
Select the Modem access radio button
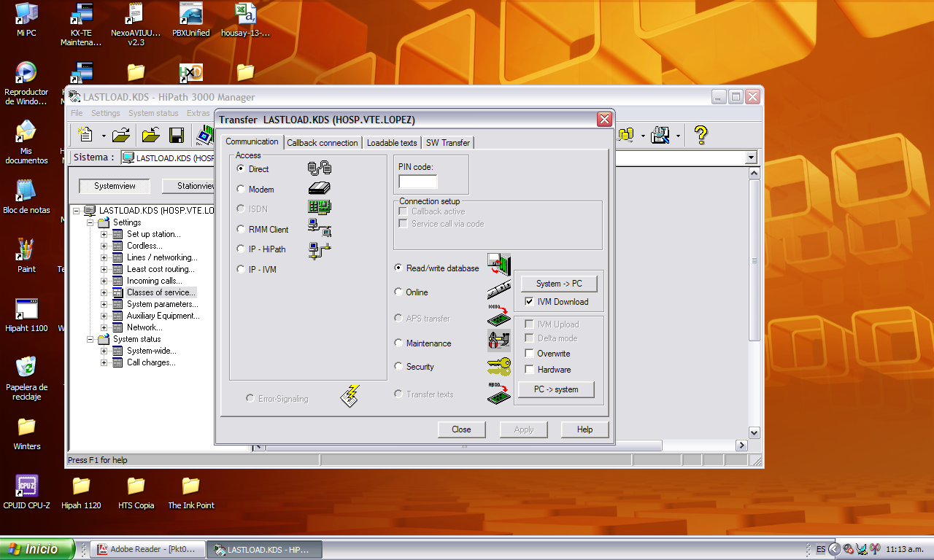tap(241, 189)
